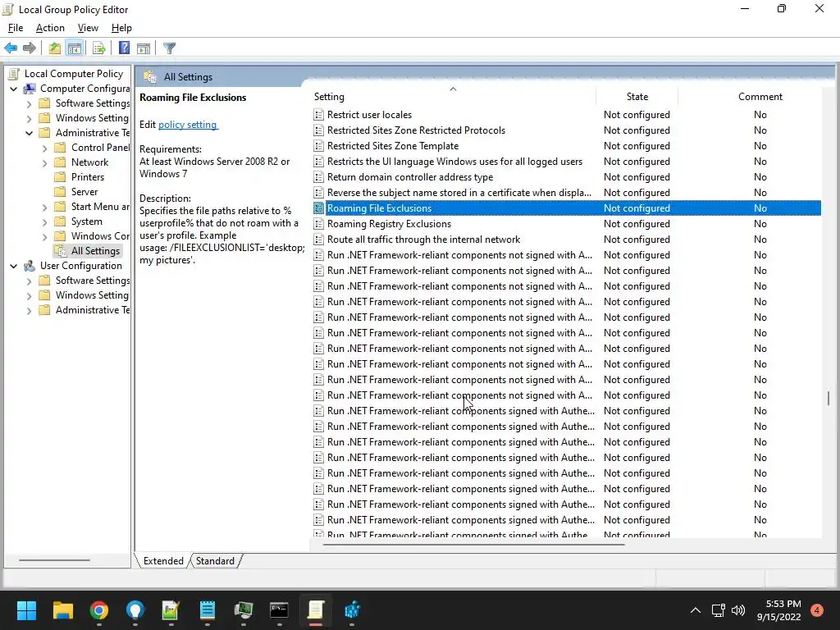Go up one level toolbar icon

click(x=55, y=48)
